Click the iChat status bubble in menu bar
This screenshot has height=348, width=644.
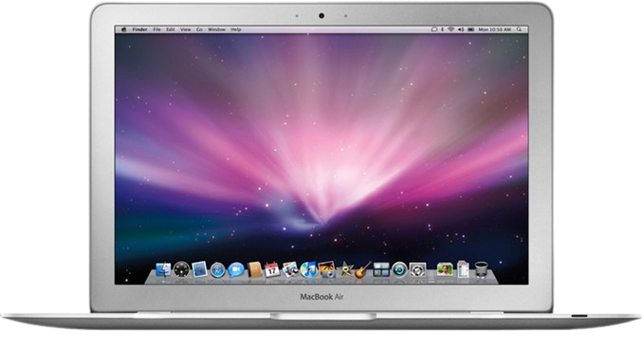click(x=433, y=29)
